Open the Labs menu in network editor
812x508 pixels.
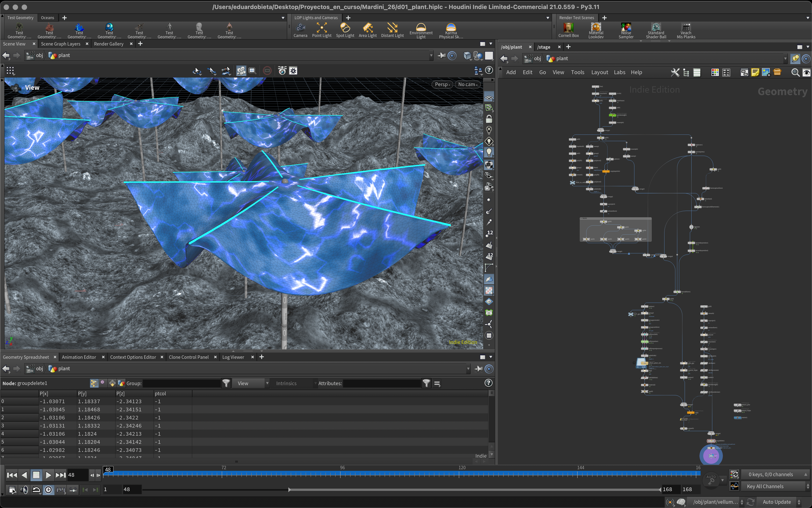click(619, 72)
